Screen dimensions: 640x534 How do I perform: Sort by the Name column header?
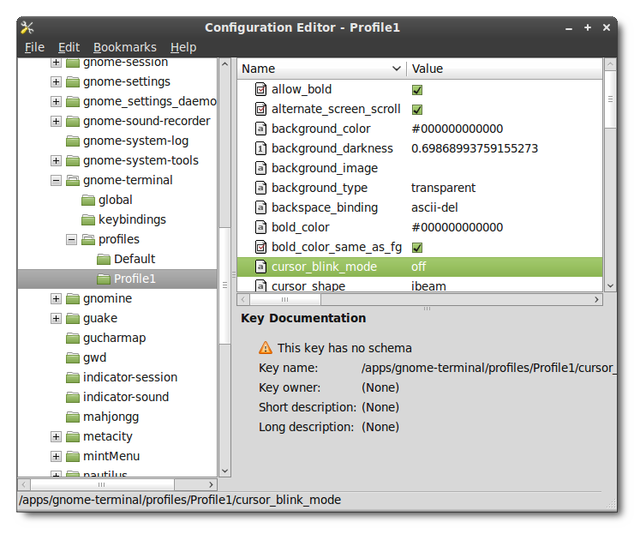(x=322, y=69)
